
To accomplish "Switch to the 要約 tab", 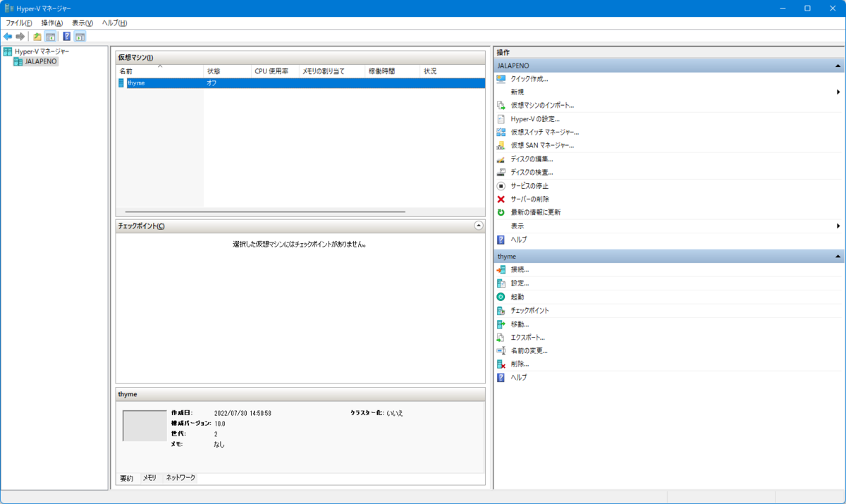I will (x=127, y=478).
